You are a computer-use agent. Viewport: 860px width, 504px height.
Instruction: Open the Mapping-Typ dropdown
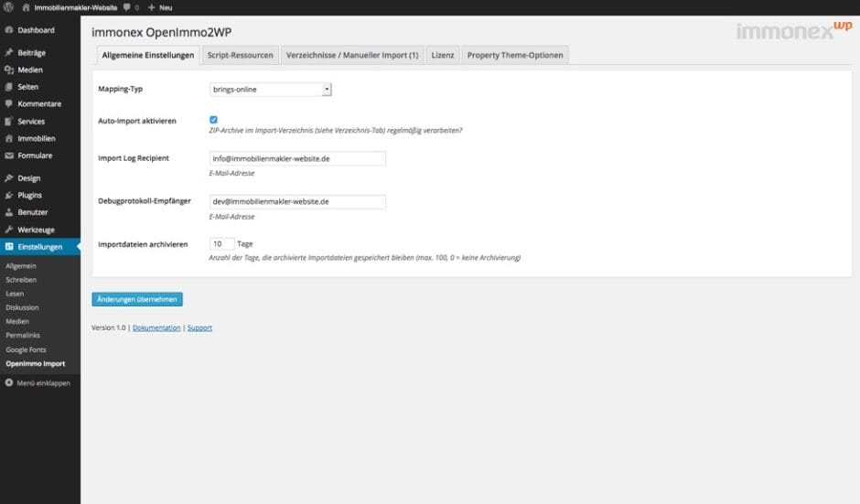pyautogui.click(x=271, y=90)
